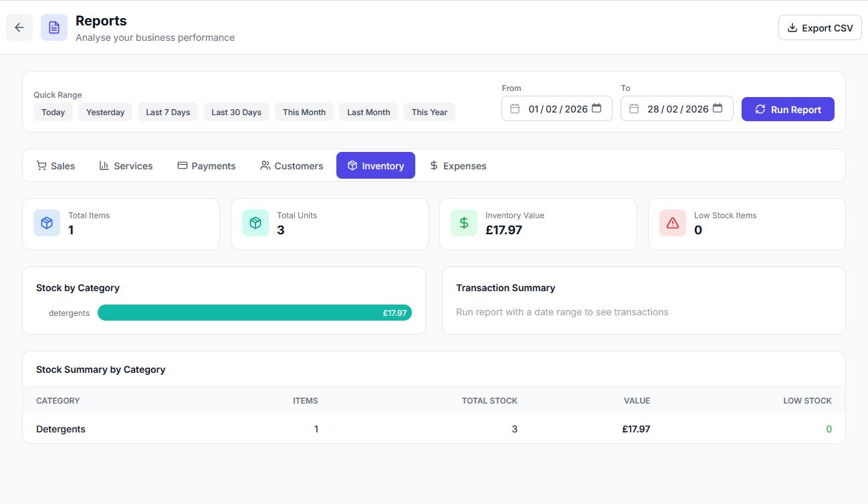The image size is (868, 504).
Task: Click the CATEGORY column header
Action: [58, 400]
